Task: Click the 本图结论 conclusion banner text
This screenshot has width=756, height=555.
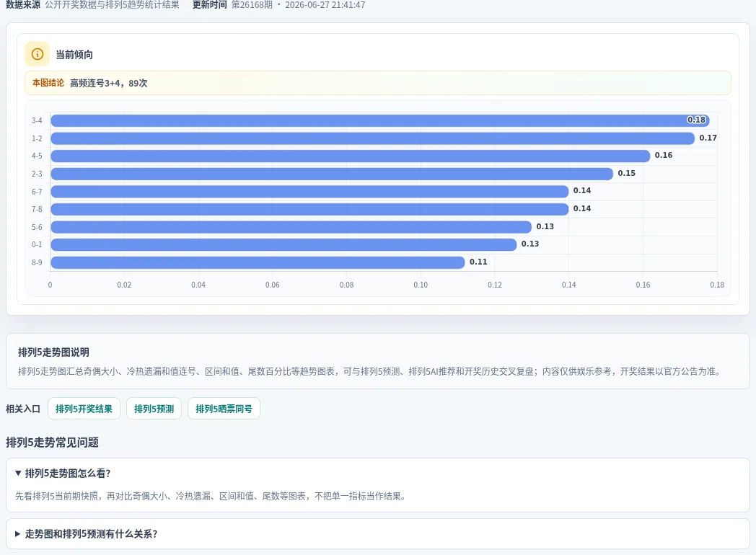Action: coord(89,83)
